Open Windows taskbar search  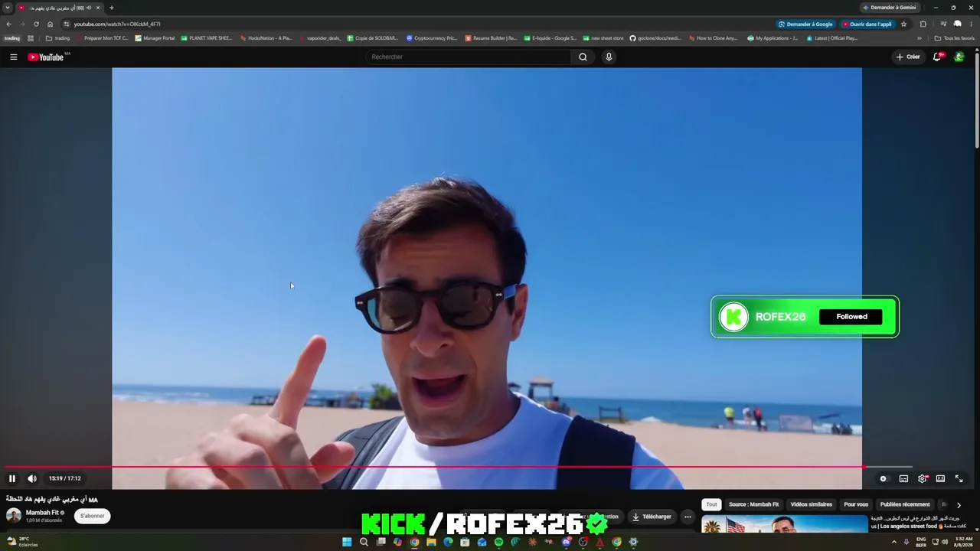[x=364, y=542]
